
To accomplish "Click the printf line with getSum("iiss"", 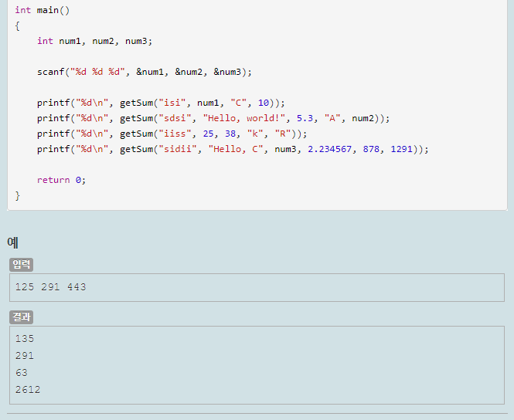I will pos(172,134).
